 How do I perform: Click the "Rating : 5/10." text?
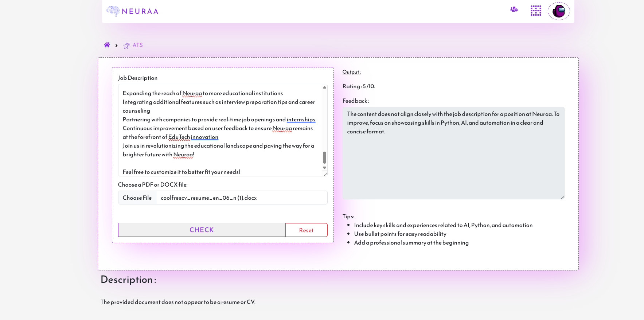[x=359, y=86]
